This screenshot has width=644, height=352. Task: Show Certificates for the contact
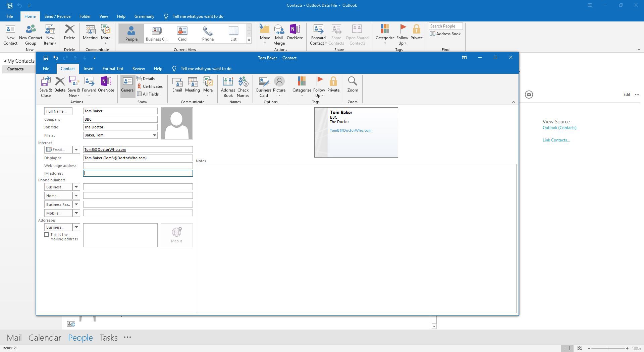click(150, 86)
